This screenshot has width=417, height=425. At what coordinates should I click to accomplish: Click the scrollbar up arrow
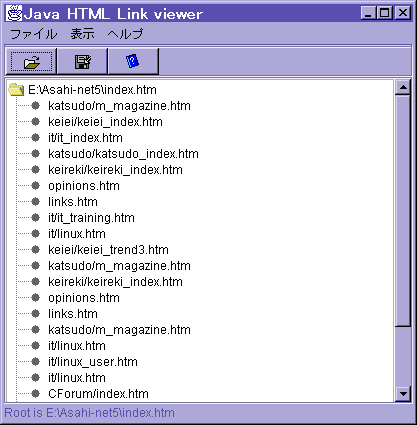point(403,88)
